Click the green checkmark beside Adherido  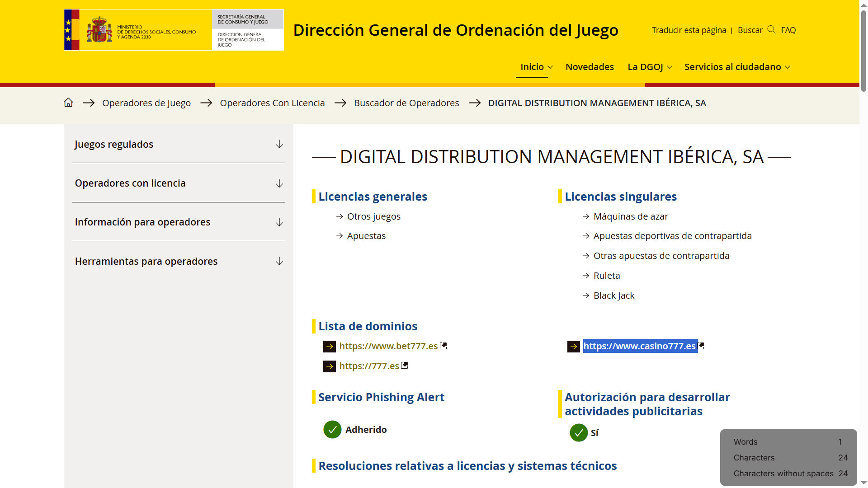pos(332,429)
